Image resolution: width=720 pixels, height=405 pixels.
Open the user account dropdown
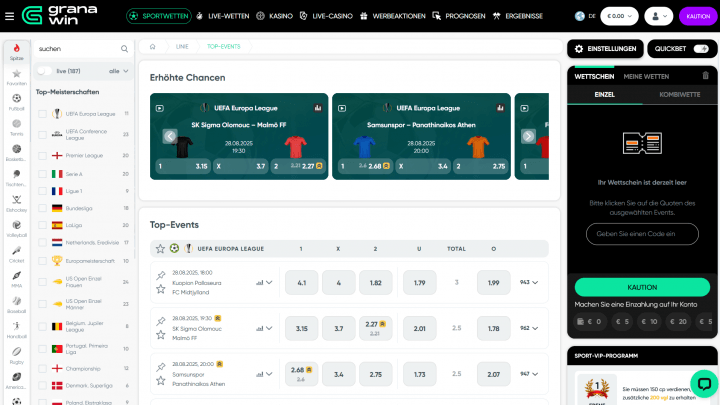[658, 16]
